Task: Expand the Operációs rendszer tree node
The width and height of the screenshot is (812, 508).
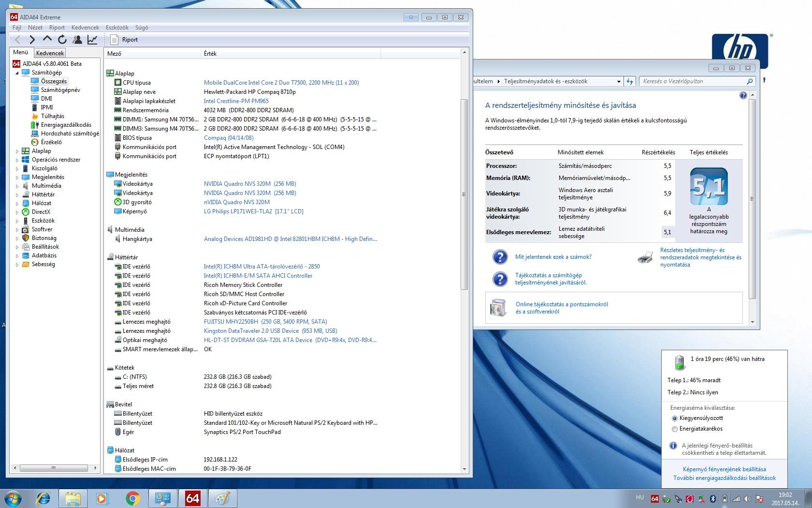Action: click(x=17, y=160)
